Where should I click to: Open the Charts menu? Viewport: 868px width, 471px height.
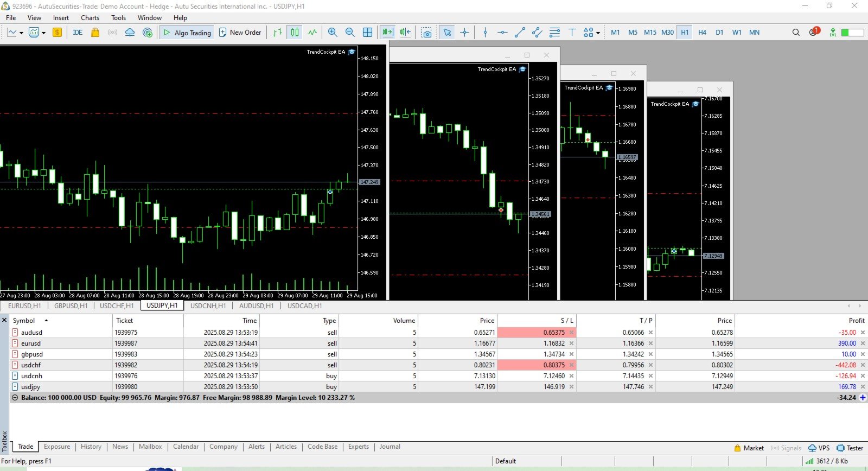tap(90, 18)
